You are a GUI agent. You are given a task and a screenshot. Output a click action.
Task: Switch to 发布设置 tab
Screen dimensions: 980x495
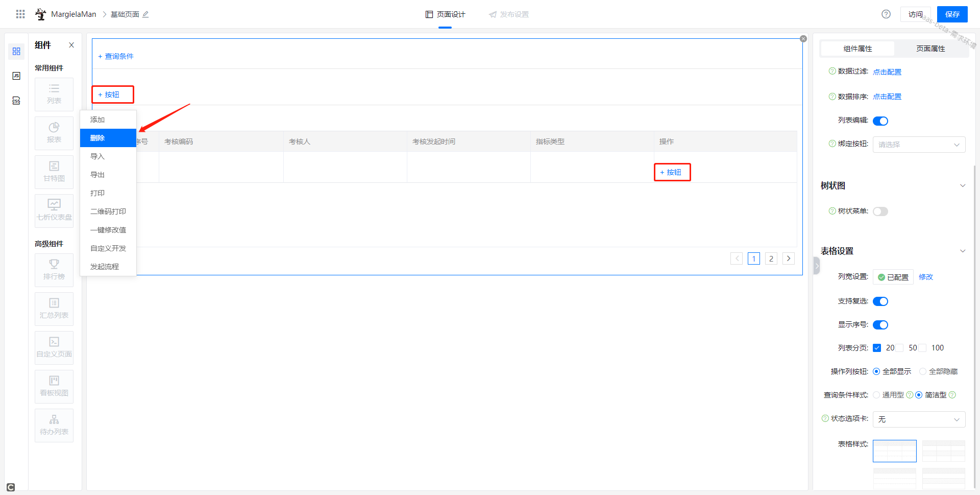(x=509, y=14)
